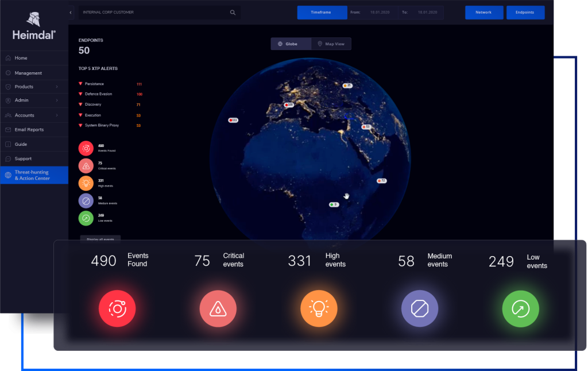Switch to Map View
Image resolution: width=588 pixels, height=371 pixels.
(x=331, y=44)
